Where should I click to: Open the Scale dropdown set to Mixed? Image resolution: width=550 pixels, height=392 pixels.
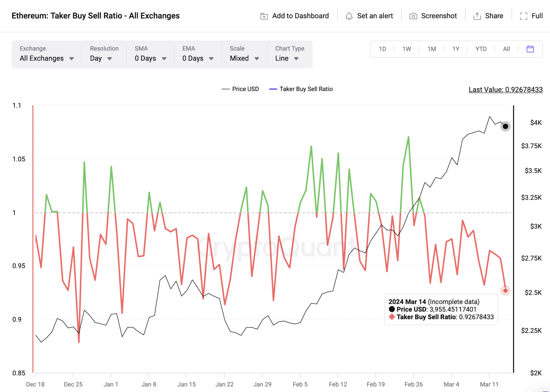244,54
